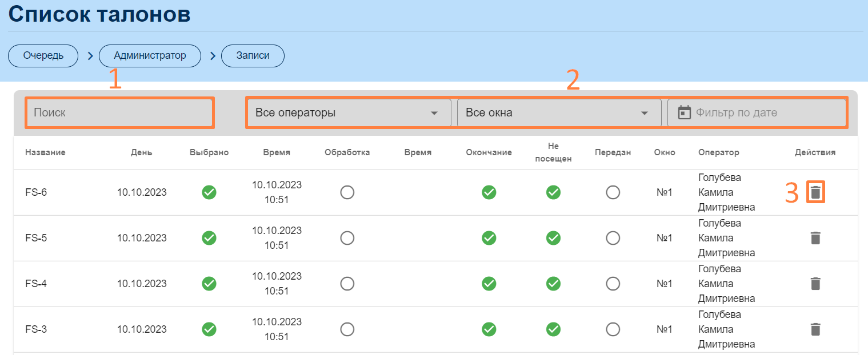This screenshot has width=868, height=355.
Task: Delete the FS-6 ticket with trash icon
Action: point(815,193)
